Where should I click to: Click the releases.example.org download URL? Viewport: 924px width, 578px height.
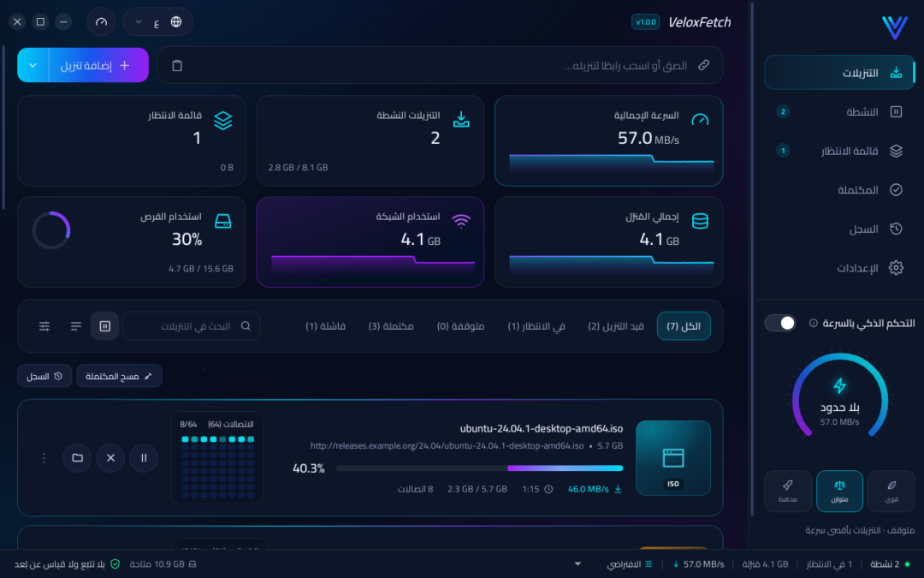click(447, 445)
